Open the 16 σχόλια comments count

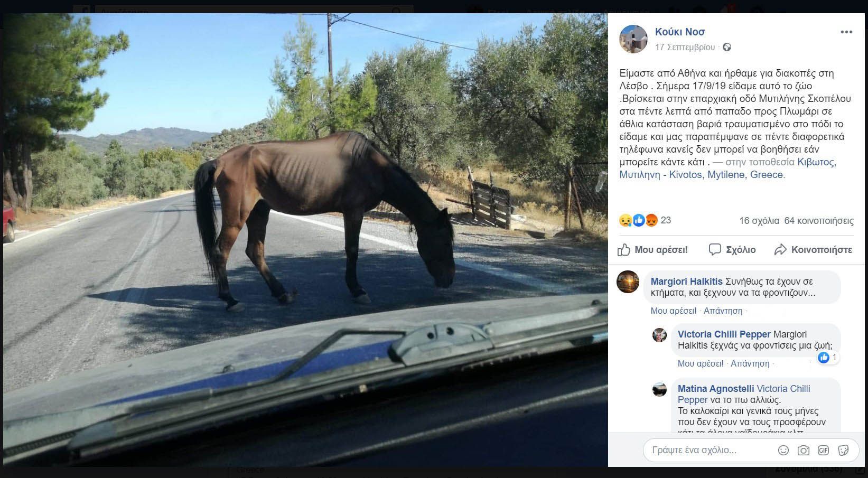pos(759,221)
